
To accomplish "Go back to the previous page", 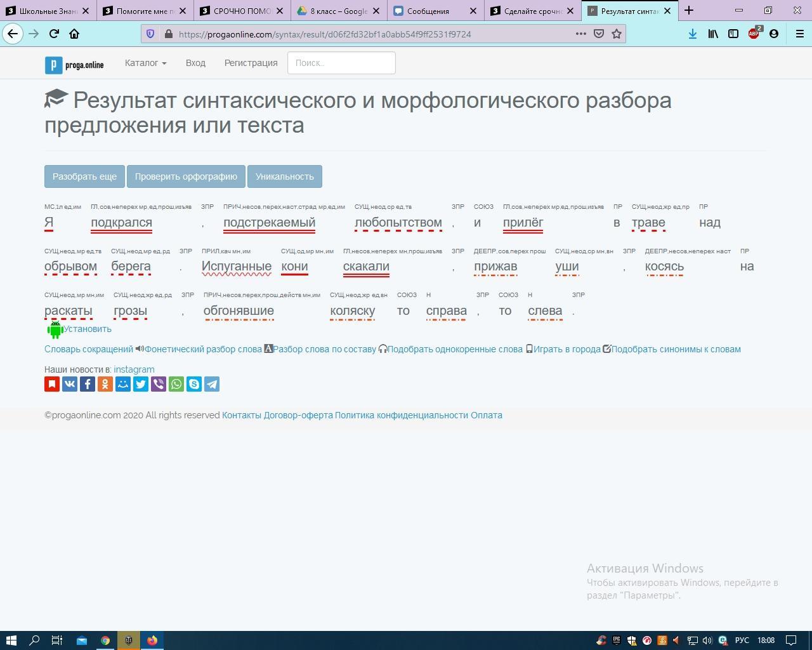I will pos(13,34).
